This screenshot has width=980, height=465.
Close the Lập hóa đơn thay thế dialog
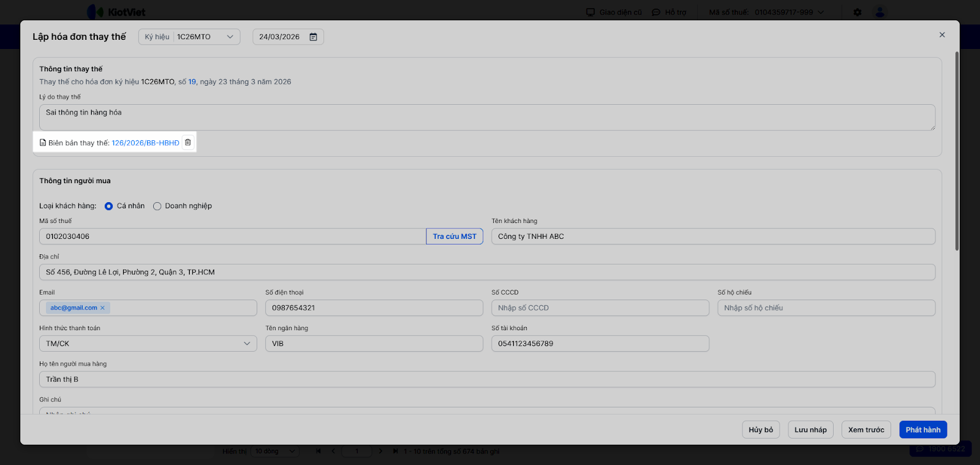[x=942, y=35]
